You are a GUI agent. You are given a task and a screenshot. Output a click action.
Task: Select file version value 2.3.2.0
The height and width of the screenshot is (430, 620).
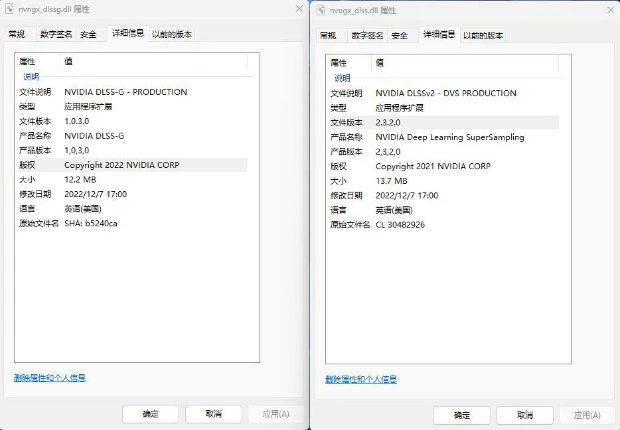tap(388, 122)
